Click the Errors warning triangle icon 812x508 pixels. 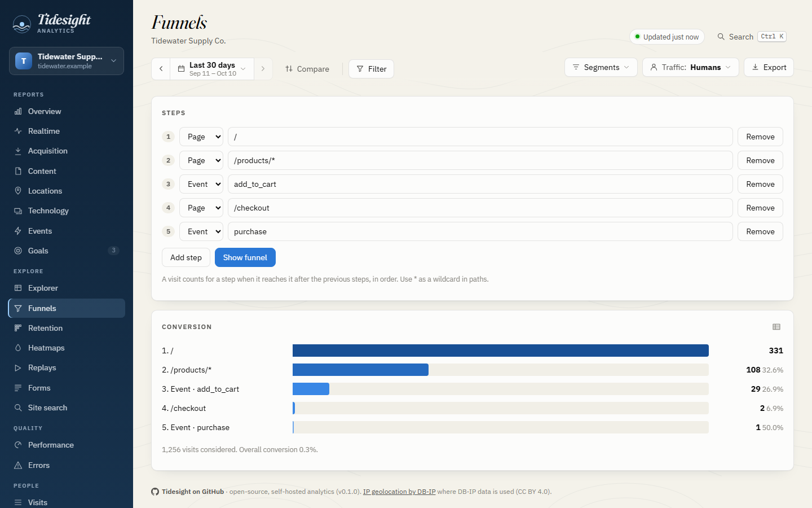click(18, 465)
